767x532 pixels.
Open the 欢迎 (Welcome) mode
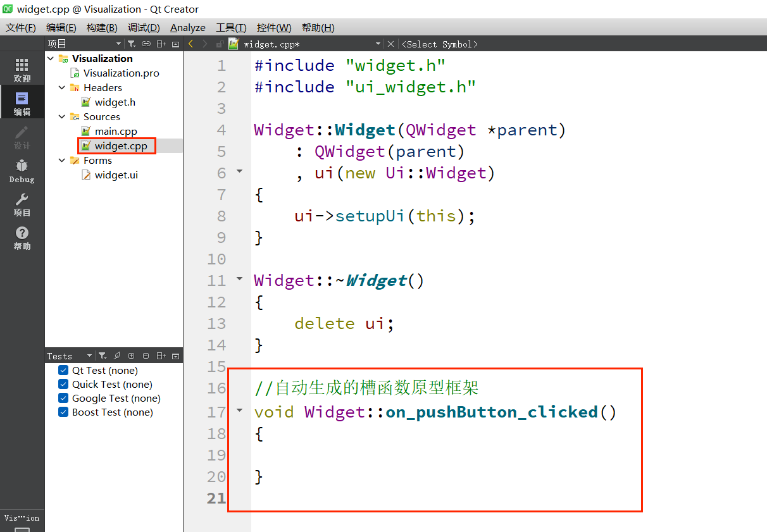coord(22,70)
